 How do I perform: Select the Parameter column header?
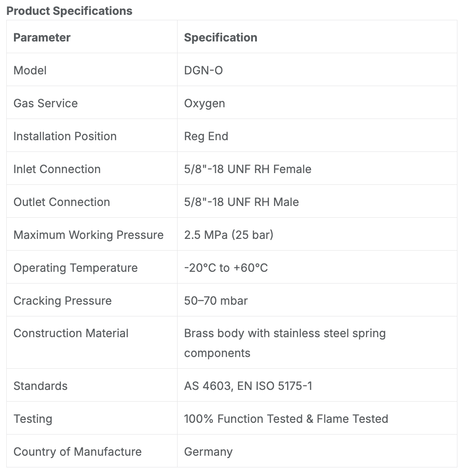[42, 37]
